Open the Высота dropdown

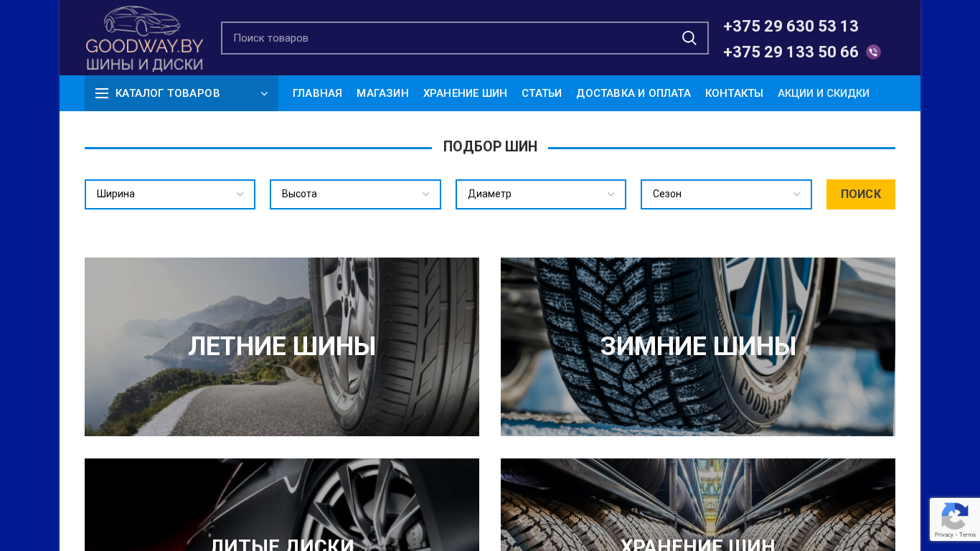click(355, 194)
